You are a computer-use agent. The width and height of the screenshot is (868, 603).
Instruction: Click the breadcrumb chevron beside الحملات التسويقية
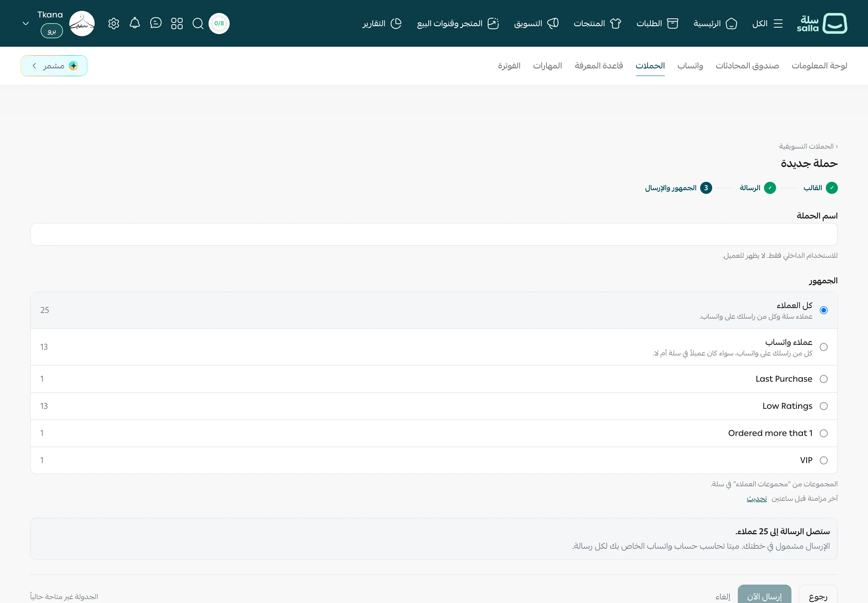[x=836, y=147]
